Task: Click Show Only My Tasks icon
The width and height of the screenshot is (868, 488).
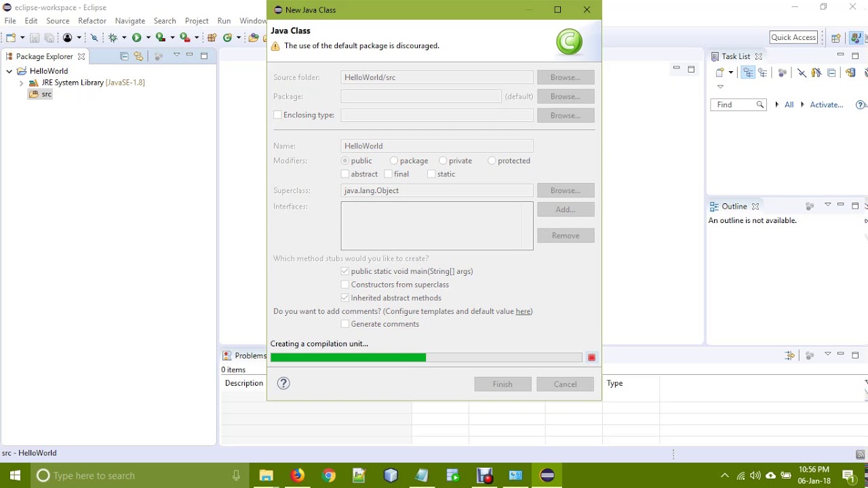Action: 816,73
